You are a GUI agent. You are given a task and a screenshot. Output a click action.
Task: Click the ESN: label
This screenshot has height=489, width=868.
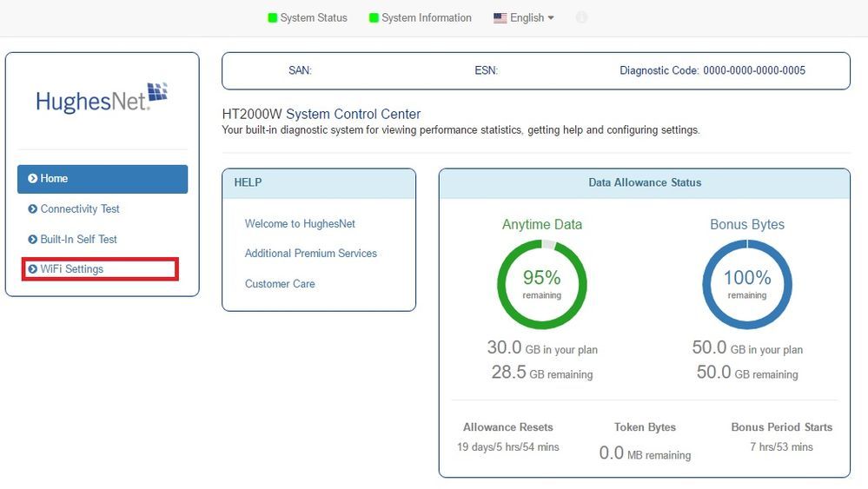point(486,70)
